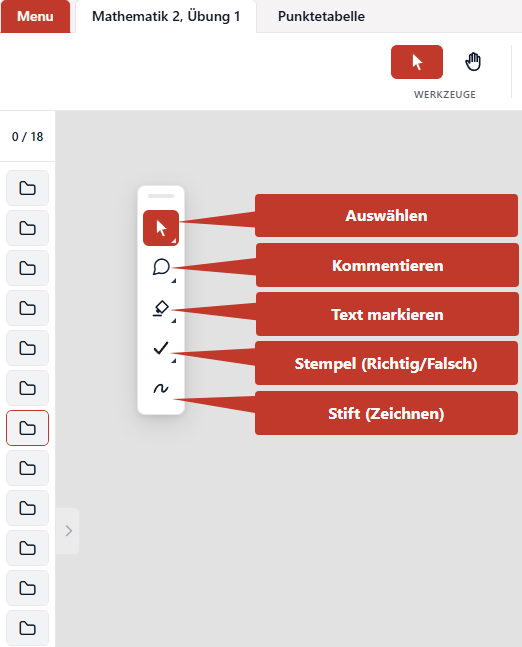
Task: Switch to the Mathematik 2, Übung 1 tab
Action: [166, 17]
